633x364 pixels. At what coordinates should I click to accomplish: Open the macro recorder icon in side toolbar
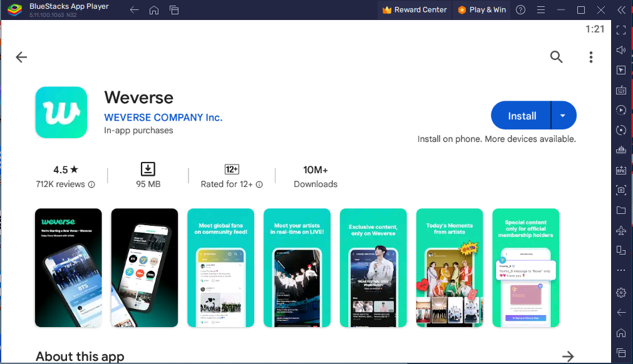pos(621,110)
